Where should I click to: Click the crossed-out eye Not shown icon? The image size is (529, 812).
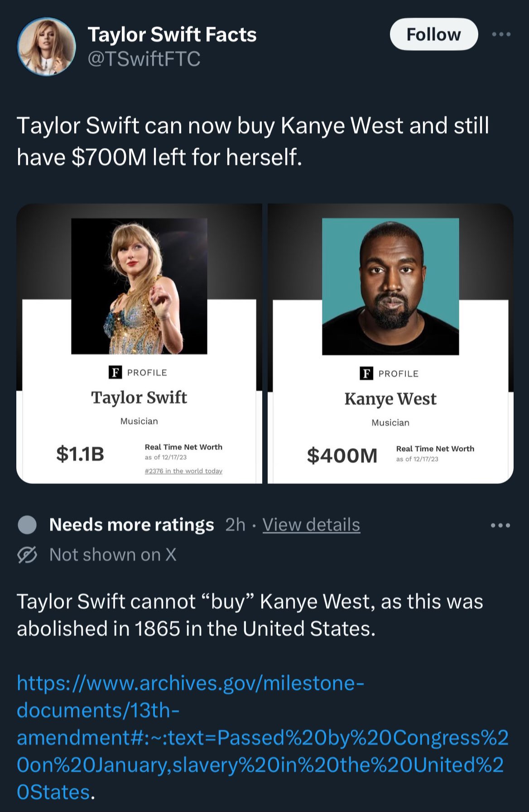pyautogui.click(x=27, y=555)
